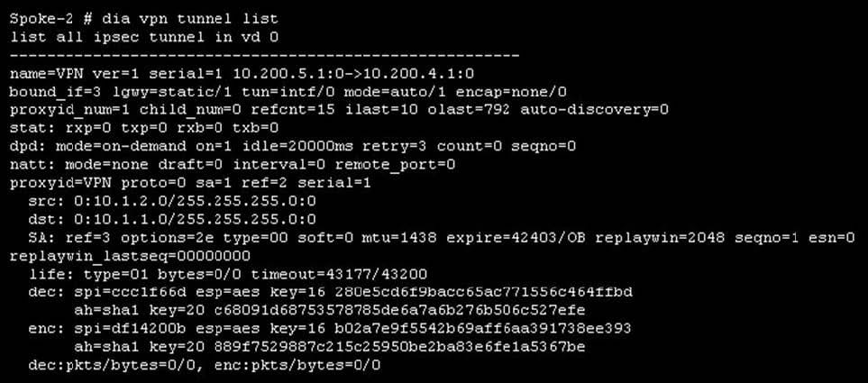The image size is (868, 383).
Task: Click the auto-discovery=0 setting
Action: pyautogui.click(x=594, y=110)
